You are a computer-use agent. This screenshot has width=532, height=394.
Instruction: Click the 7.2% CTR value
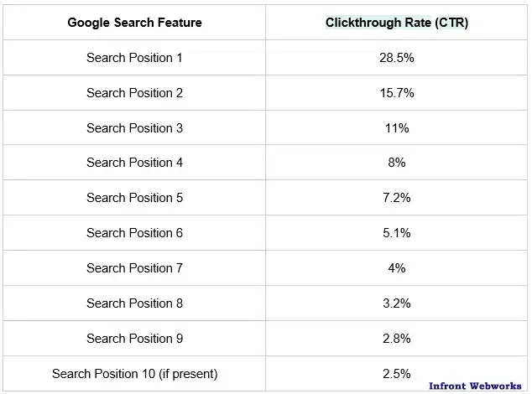(397, 198)
